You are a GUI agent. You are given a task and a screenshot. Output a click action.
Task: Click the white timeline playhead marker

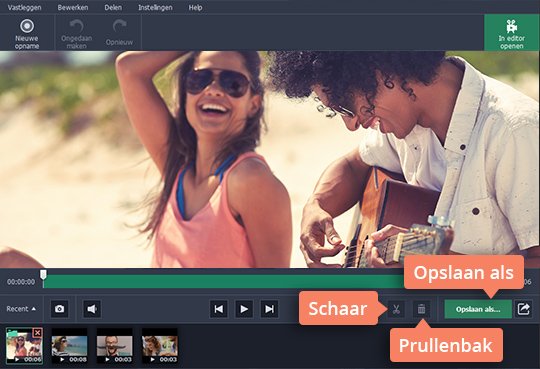tap(43, 275)
